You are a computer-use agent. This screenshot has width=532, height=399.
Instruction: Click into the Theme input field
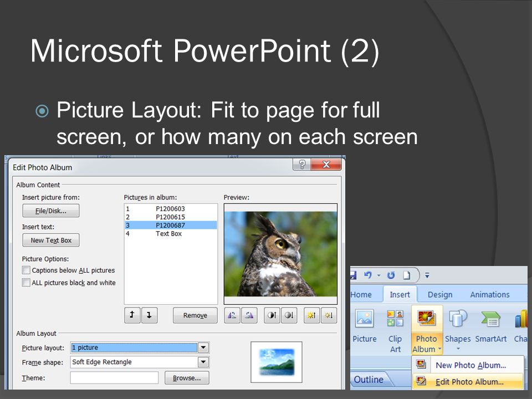114,377
